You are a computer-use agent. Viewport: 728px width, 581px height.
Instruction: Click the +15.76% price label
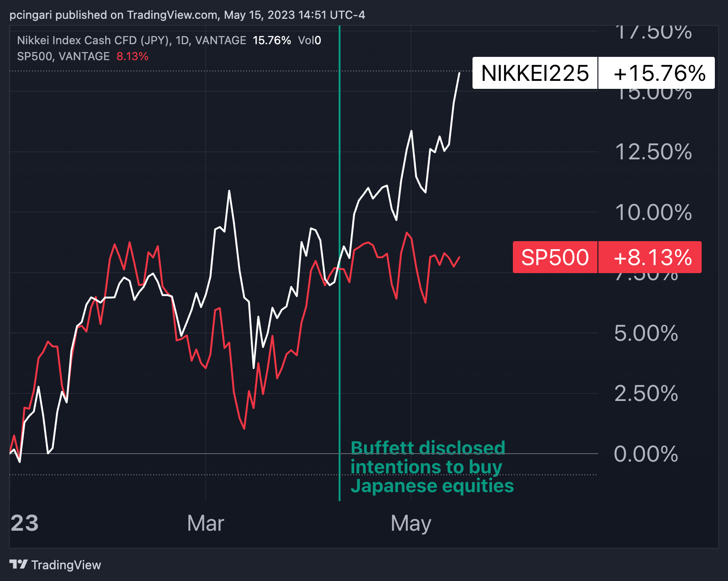coord(657,73)
